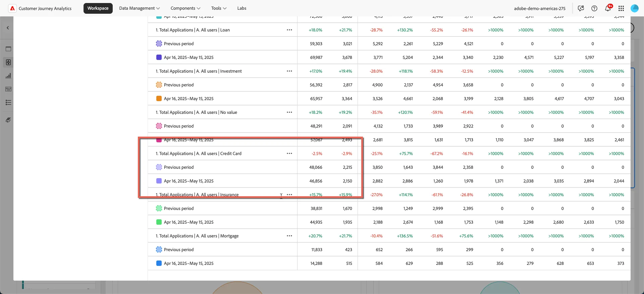Click the +20.7% Mortgage change value

(315, 236)
